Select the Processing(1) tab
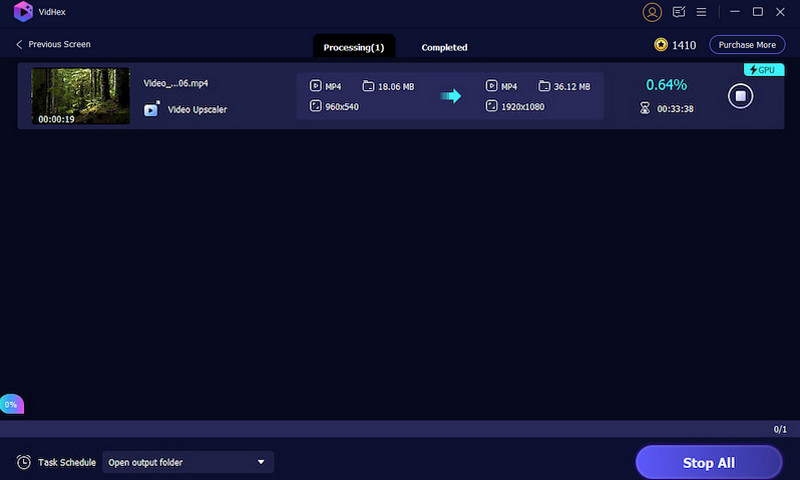Image resolution: width=800 pixels, height=480 pixels. (354, 47)
